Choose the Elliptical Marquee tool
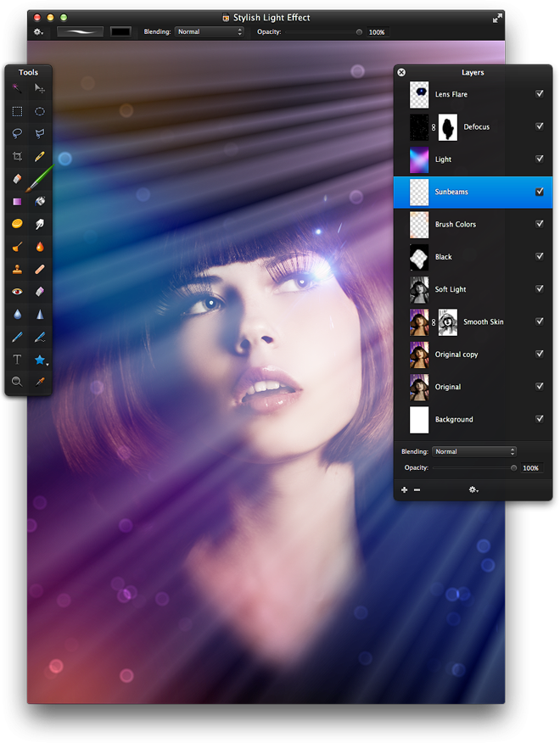The height and width of the screenshot is (743, 560). tap(40, 111)
